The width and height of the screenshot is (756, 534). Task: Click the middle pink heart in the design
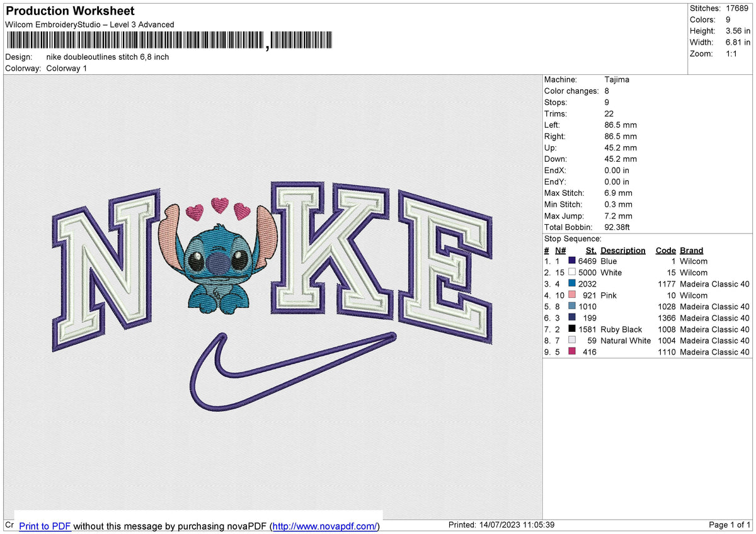[220, 205]
